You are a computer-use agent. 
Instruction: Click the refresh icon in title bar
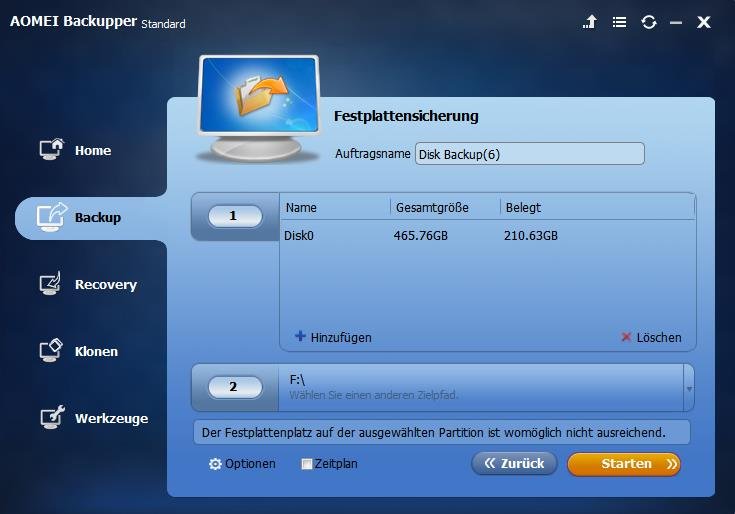649,22
